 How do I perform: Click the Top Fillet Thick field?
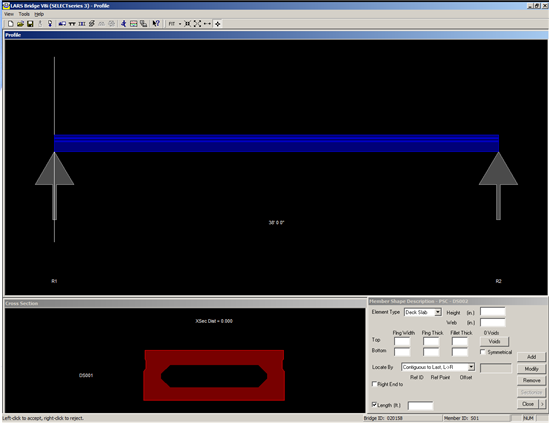coord(459,341)
